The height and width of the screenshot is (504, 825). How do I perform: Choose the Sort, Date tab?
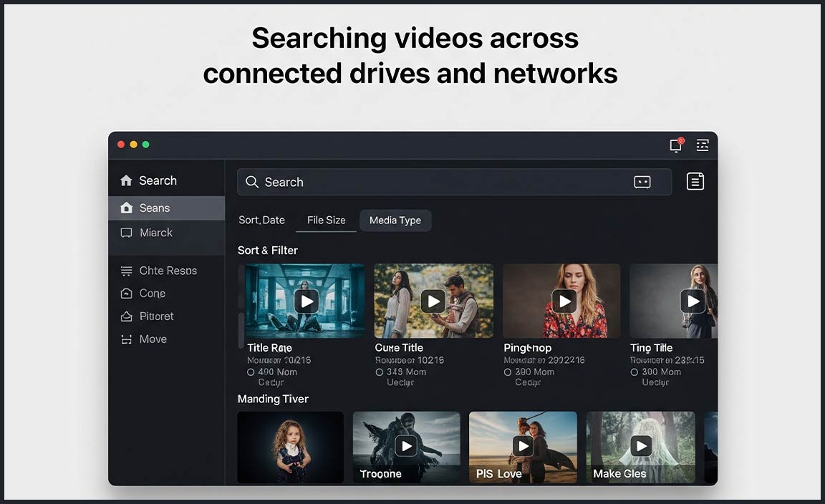[261, 220]
